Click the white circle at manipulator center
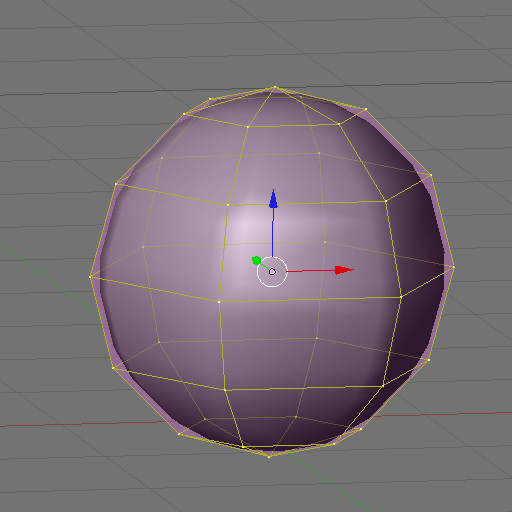 pyautogui.click(x=272, y=272)
